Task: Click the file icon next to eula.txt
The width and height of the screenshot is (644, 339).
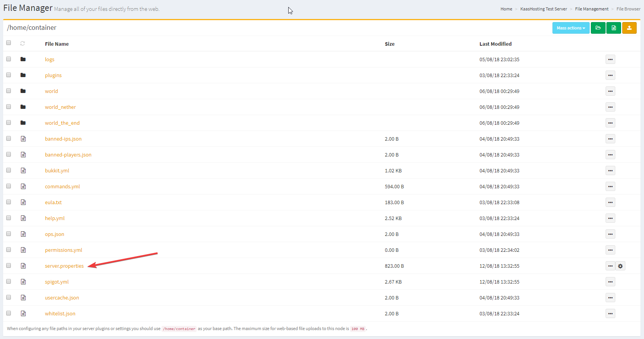Action: (23, 202)
